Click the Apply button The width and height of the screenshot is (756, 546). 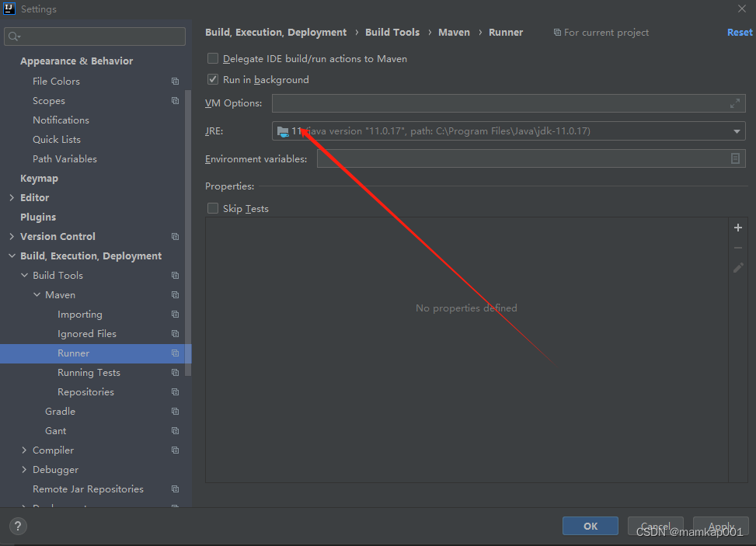click(x=721, y=527)
